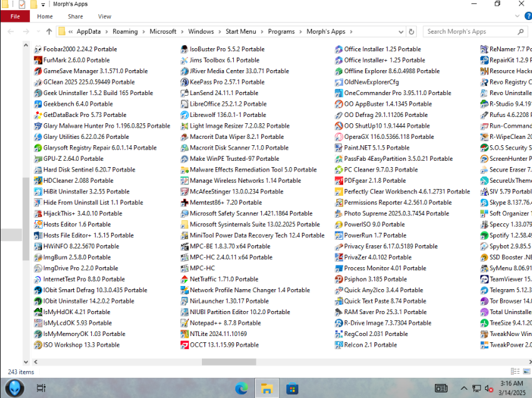Screen dimensions: 532x398
Task: Expand the chevron after Morph's Apps breadcrumb
Action: (351, 31)
